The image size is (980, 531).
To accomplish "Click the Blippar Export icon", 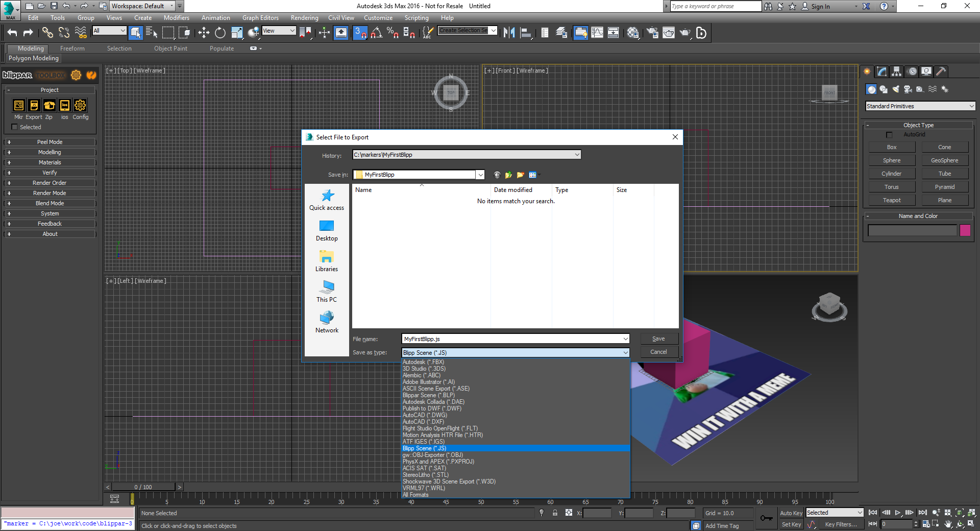I will pos(34,105).
